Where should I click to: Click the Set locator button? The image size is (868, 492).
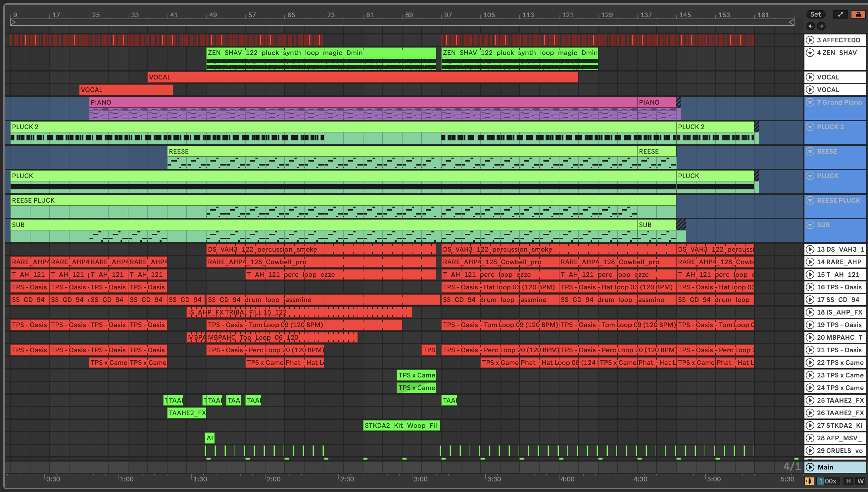pos(815,14)
